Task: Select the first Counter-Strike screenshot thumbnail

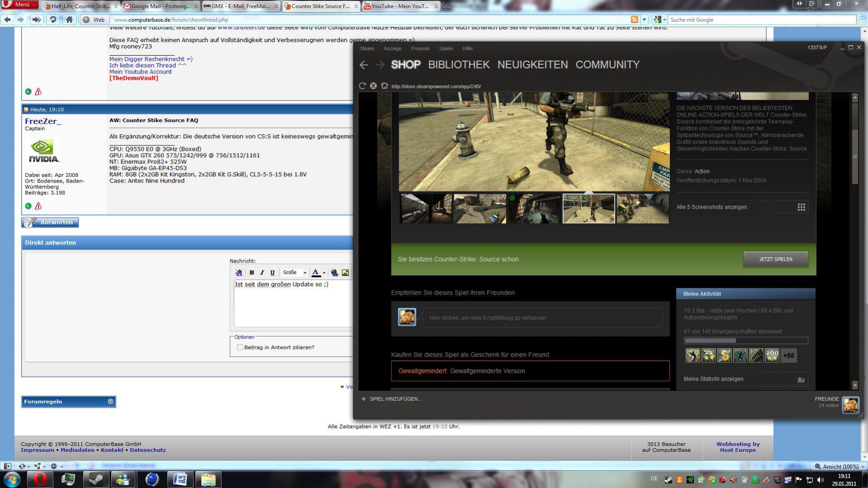Action: 426,209
